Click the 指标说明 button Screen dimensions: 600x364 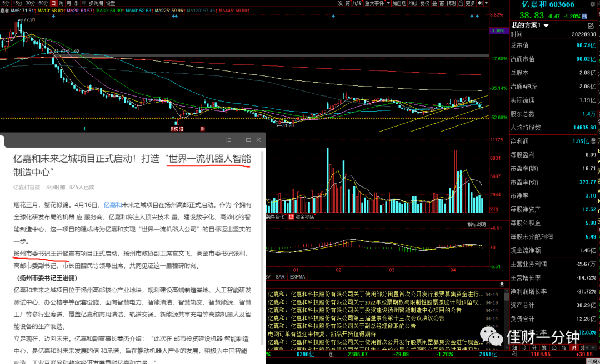(477, 224)
